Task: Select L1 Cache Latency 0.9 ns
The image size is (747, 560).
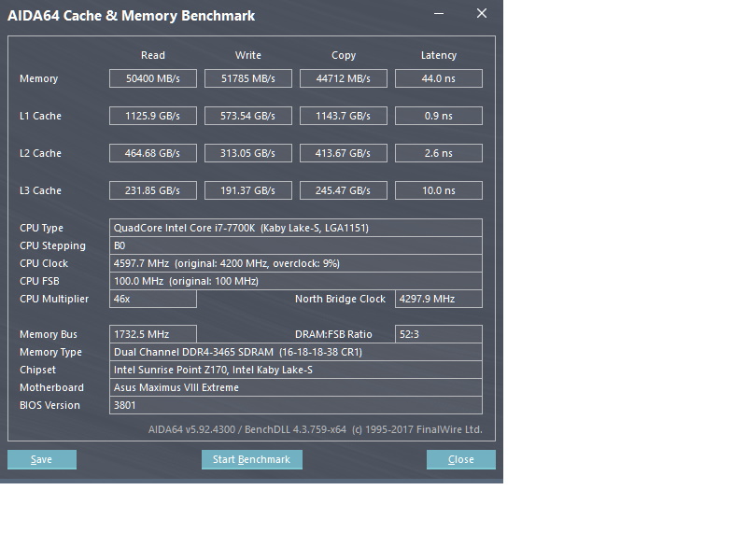Action: 439,116
